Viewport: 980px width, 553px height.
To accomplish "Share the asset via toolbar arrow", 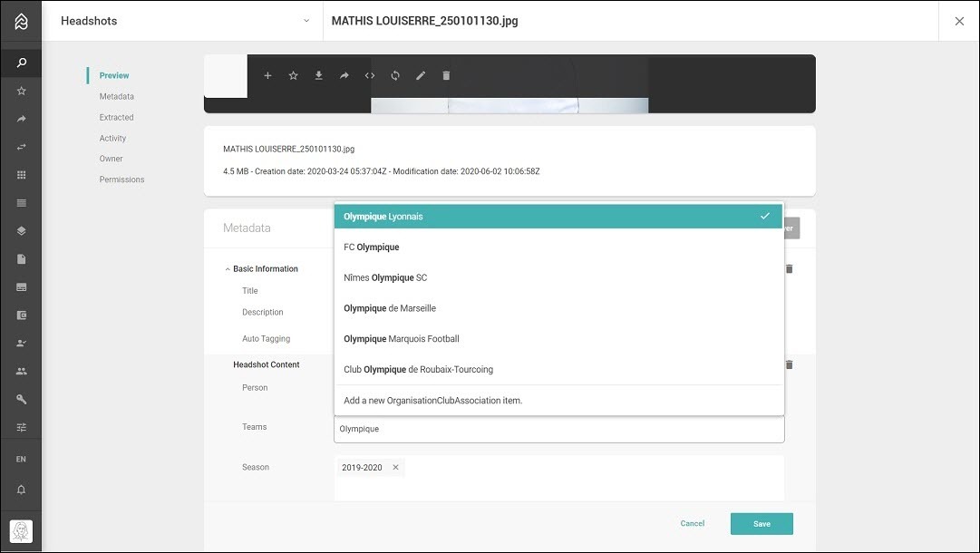I will tap(344, 75).
